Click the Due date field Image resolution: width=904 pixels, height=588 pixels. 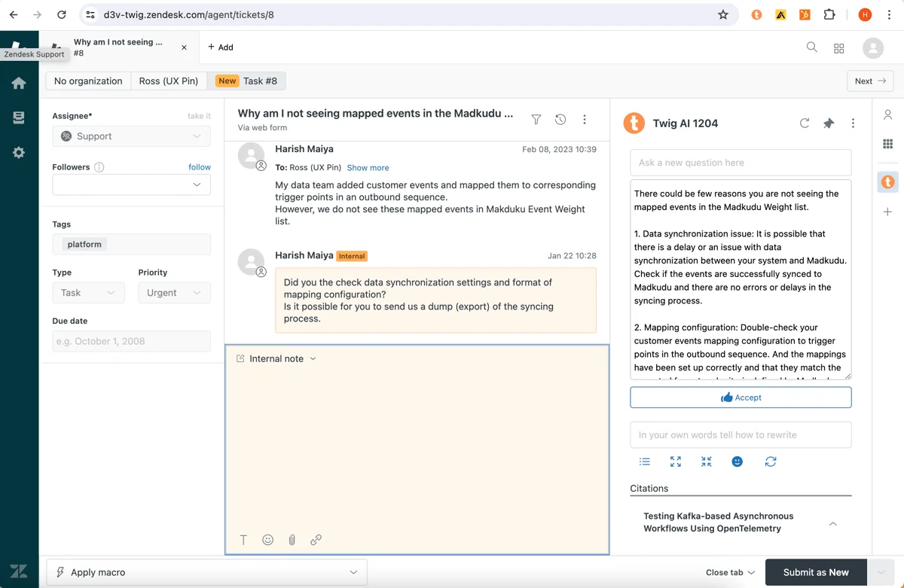pos(131,341)
